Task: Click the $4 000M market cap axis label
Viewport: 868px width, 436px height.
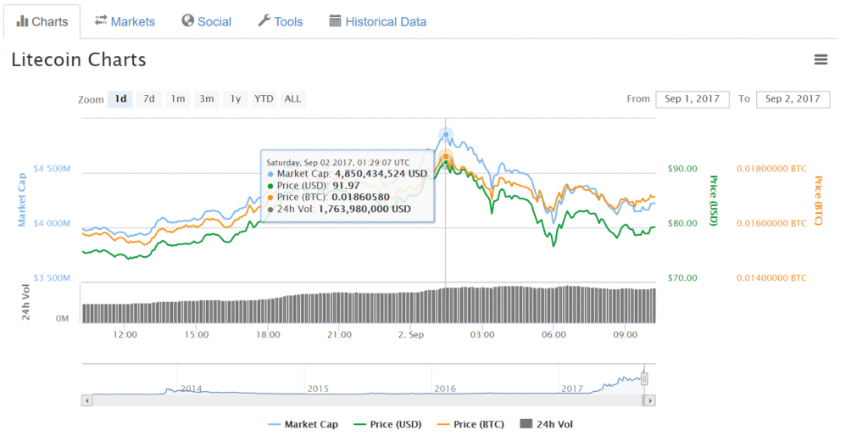Action: point(52,223)
